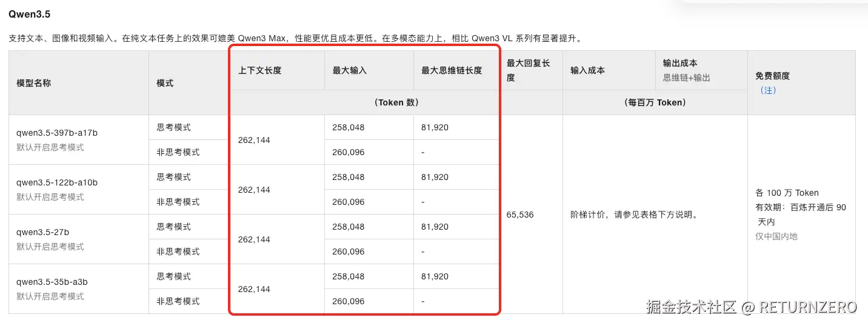Viewport: 868px width, 326px height.
Task: Click 默认开启思考模式 under qwen3.5-122b-a10b
Action: coord(50,197)
